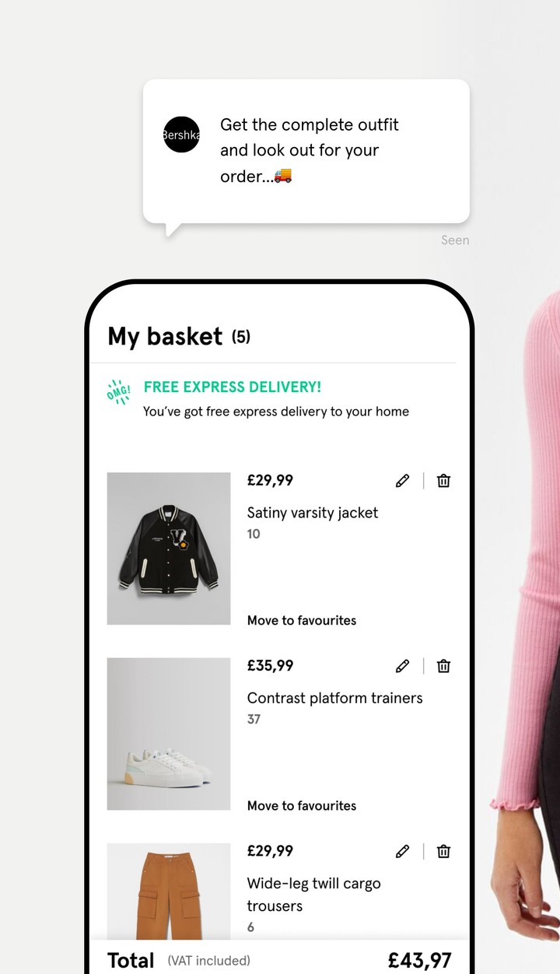This screenshot has height=974, width=560.
Task: Move the platform trainers to favourites
Action: (x=302, y=805)
